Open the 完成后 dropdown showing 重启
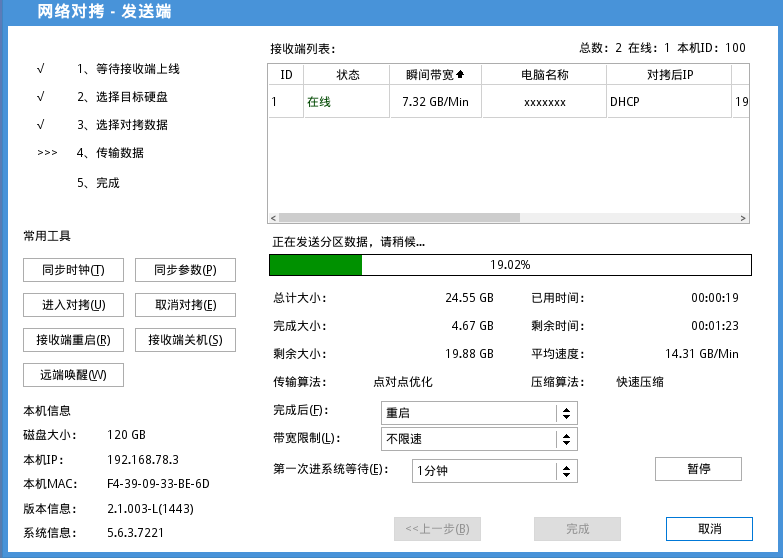This screenshot has height=558, width=783. [479, 413]
